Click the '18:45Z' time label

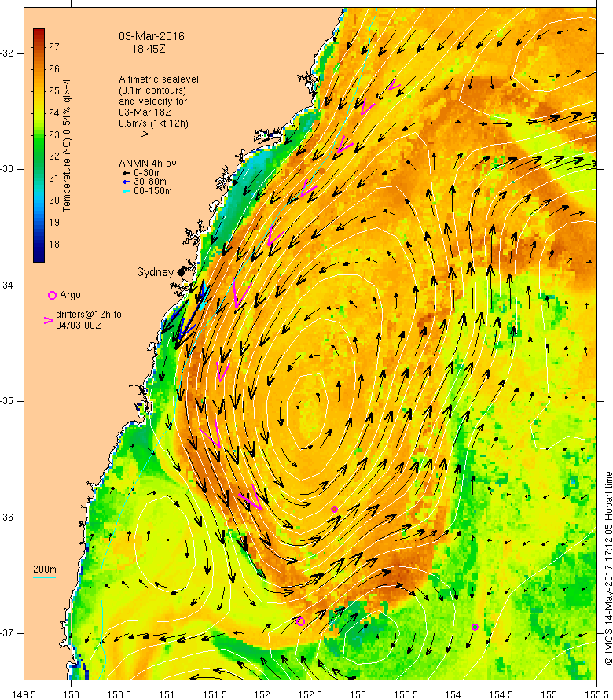[x=148, y=49]
